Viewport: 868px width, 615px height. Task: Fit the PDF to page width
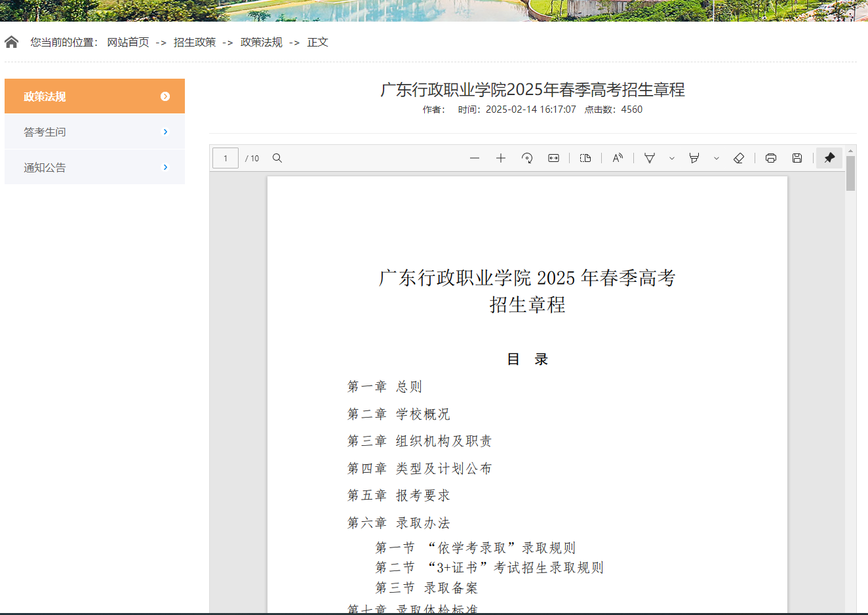click(x=553, y=157)
